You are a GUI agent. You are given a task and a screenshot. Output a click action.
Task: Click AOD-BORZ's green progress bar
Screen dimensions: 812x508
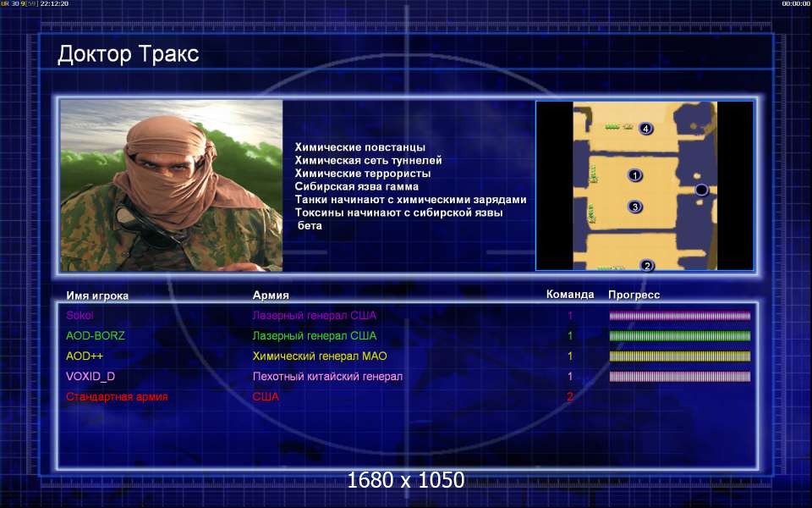pyautogui.click(x=679, y=336)
